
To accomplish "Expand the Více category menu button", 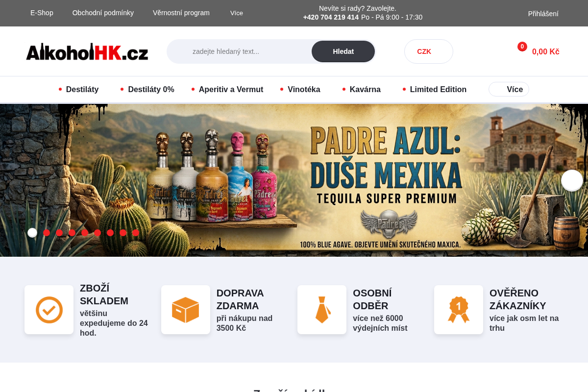I will coord(509,89).
